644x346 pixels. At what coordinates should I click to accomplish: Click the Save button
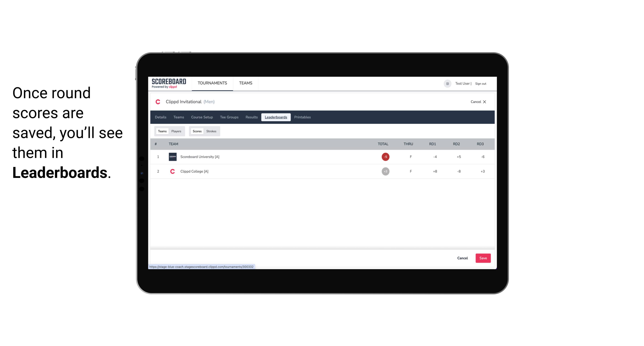pyautogui.click(x=483, y=258)
